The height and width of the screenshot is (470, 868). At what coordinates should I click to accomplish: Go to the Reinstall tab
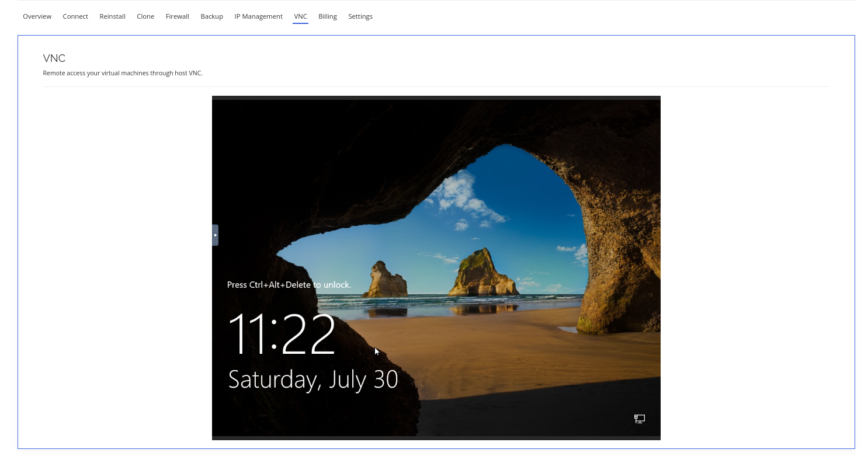tap(112, 16)
